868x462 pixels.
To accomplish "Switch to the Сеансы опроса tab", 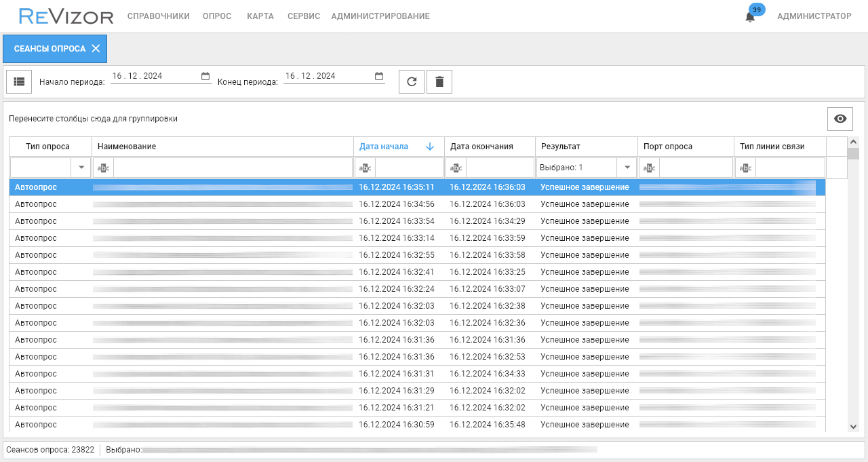I will pyautogui.click(x=50, y=49).
